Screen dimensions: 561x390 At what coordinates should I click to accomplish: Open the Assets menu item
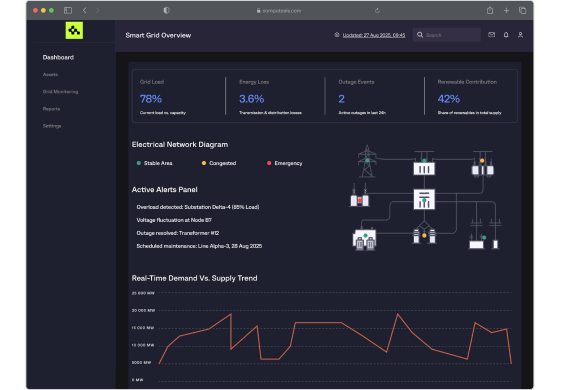click(50, 74)
